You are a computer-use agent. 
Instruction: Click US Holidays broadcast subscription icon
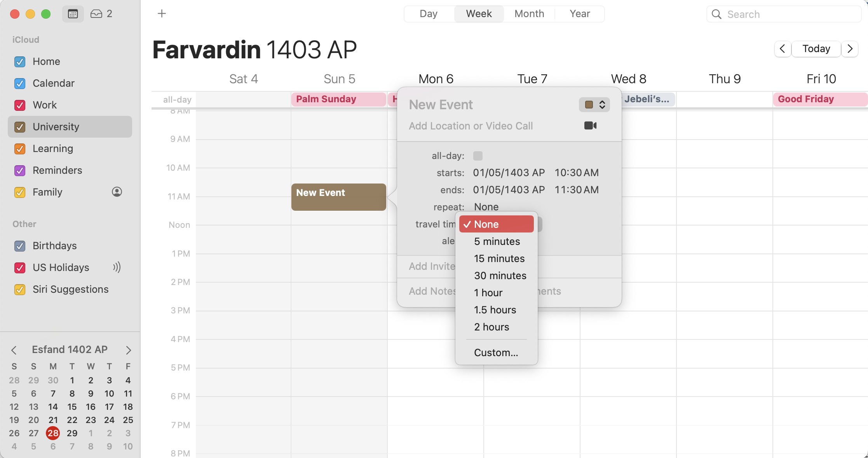pyautogui.click(x=117, y=267)
